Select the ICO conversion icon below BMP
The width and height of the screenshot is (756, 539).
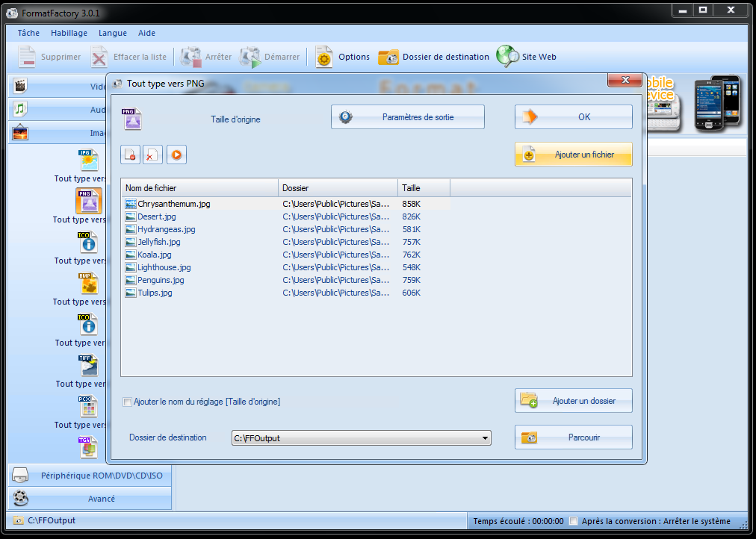[89, 324]
